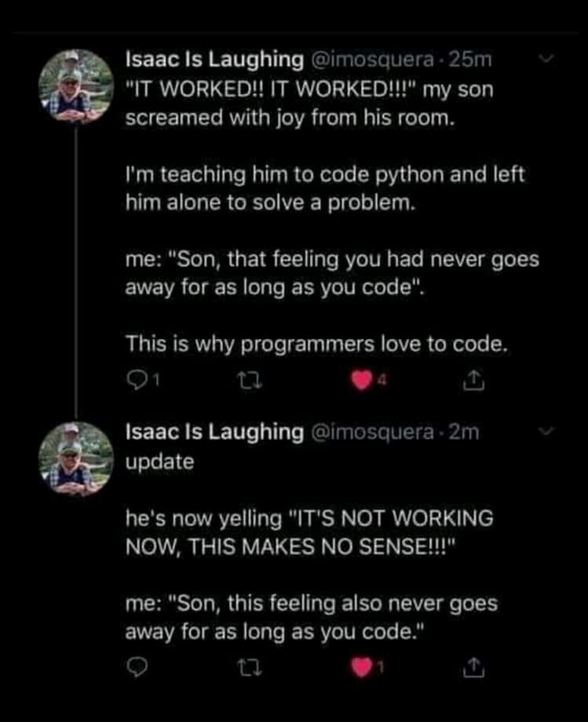Retweet the tweet posted 25m ago
This screenshot has height=722, width=588.
[245, 381]
